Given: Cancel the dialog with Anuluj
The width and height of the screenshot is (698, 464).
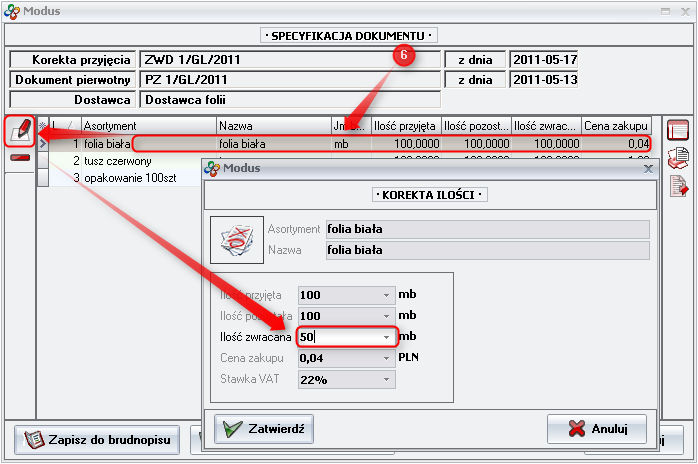Looking at the screenshot, I should (597, 429).
